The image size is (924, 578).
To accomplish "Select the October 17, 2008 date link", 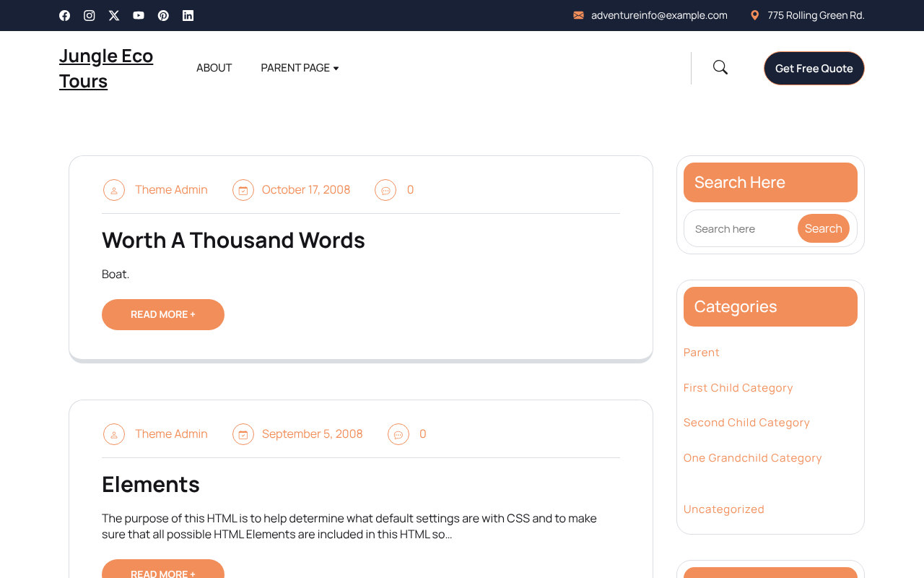I will coord(306,189).
